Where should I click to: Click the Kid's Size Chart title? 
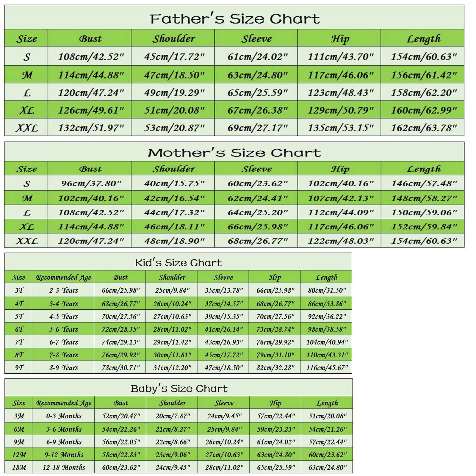point(178,263)
